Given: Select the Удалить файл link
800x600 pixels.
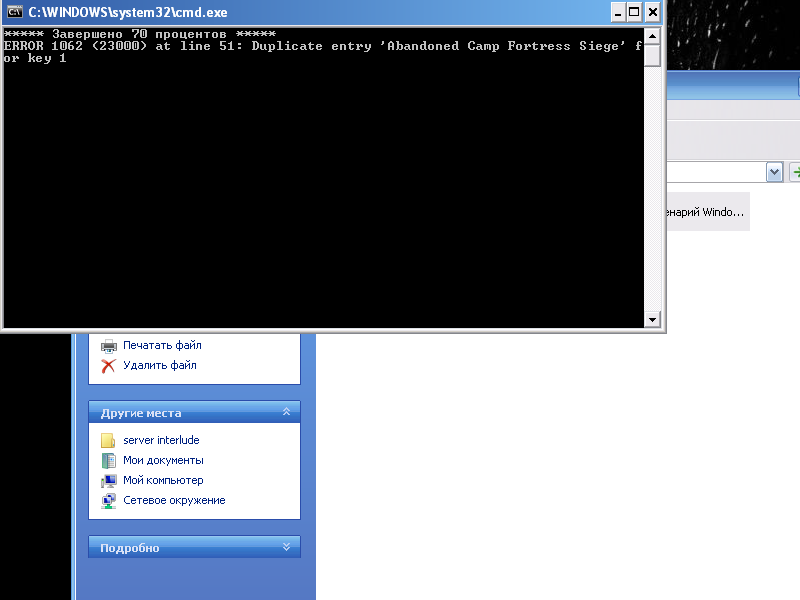Looking at the screenshot, I should click(160, 365).
